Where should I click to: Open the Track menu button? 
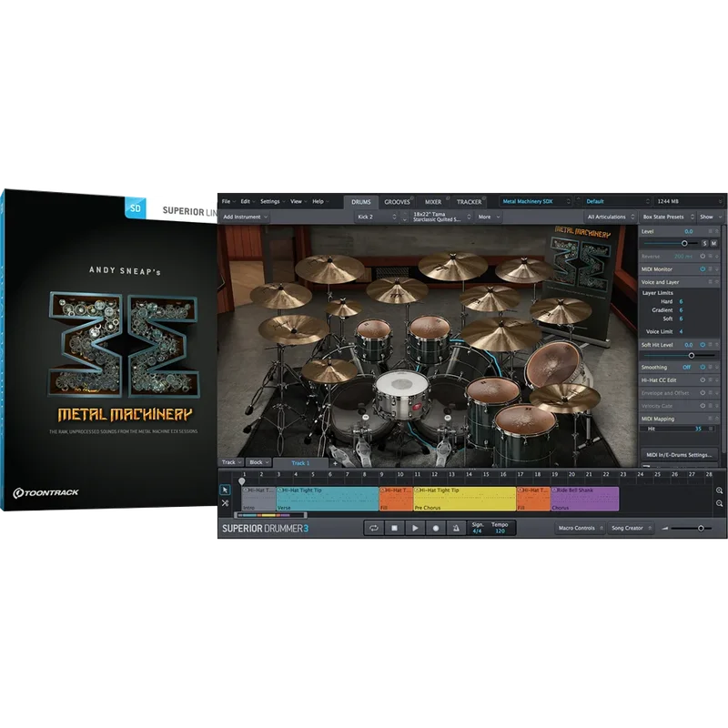tap(231, 463)
